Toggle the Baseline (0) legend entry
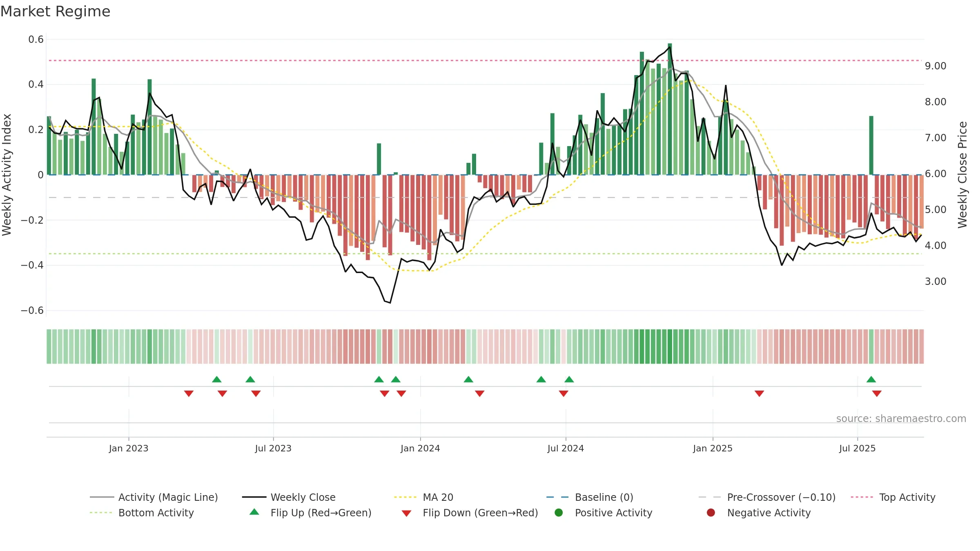980x551 pixels. click(x=590, y=497)
